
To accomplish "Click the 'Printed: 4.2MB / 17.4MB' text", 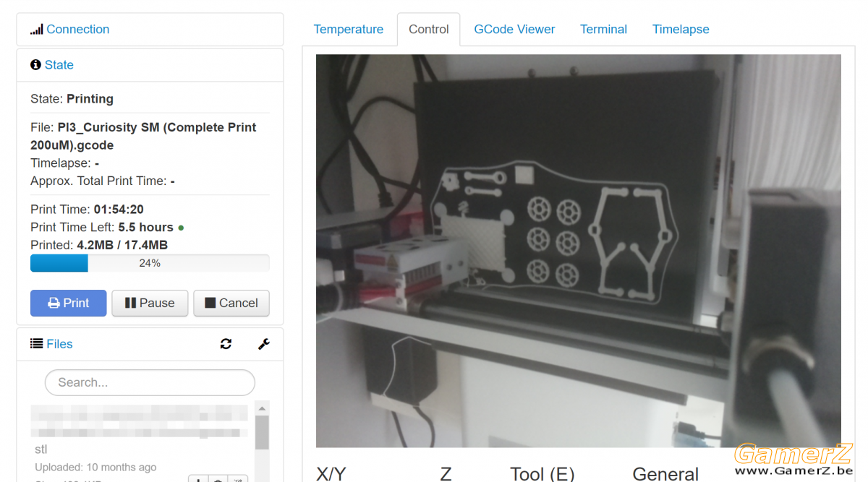I will click(x=99, y=246).
